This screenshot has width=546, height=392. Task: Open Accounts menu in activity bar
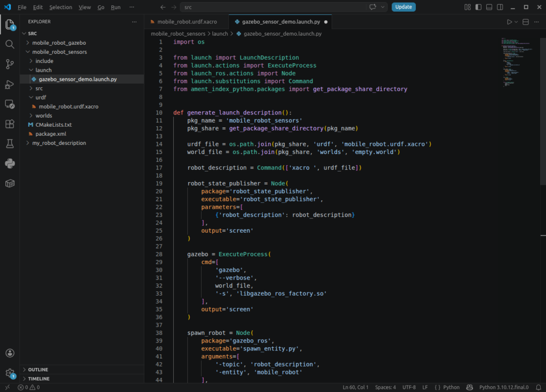pos(10,353)
